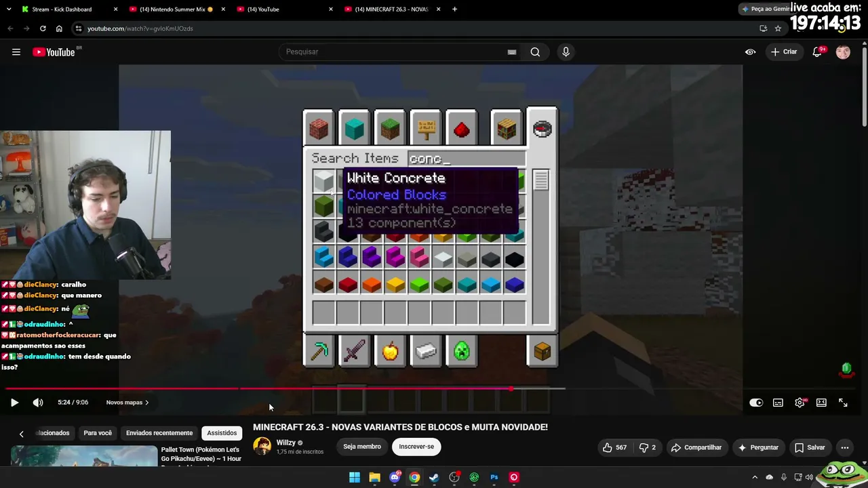Open the Saved Hotbars bookshelf tab
This screenshot has height=488, width=868.
(x=507, y=128)
